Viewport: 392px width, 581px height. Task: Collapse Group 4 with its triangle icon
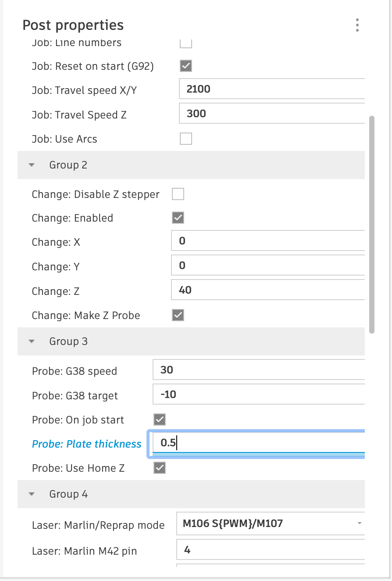[31, 495]
